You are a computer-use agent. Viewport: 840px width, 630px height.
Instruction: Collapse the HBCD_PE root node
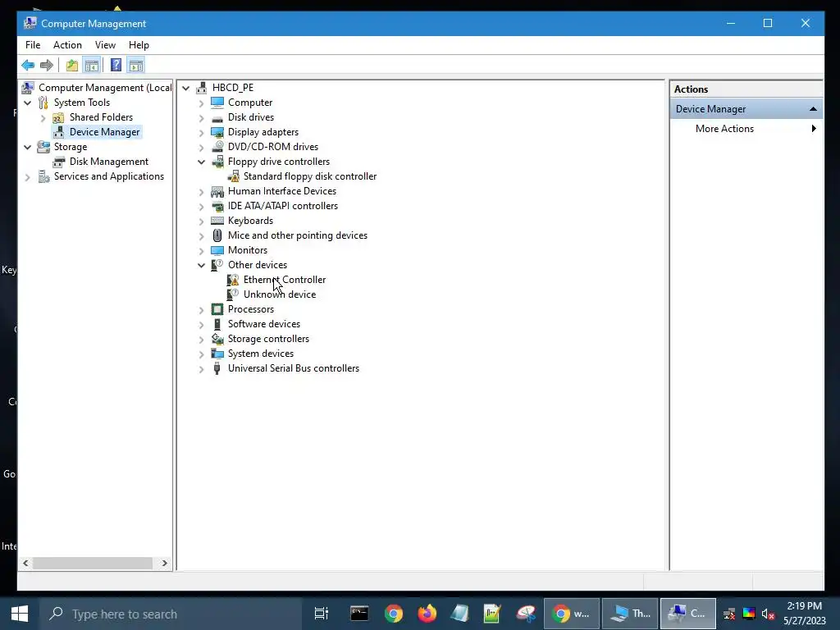coord(186,88)
